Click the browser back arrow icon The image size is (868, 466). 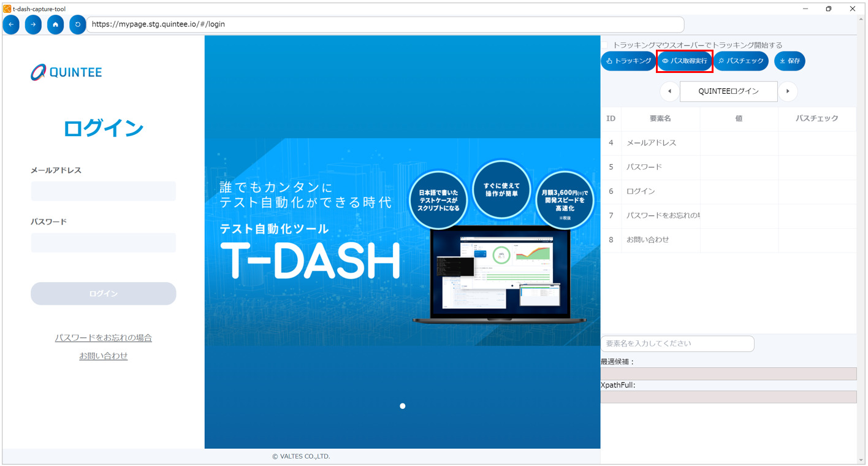pos(11,25)
